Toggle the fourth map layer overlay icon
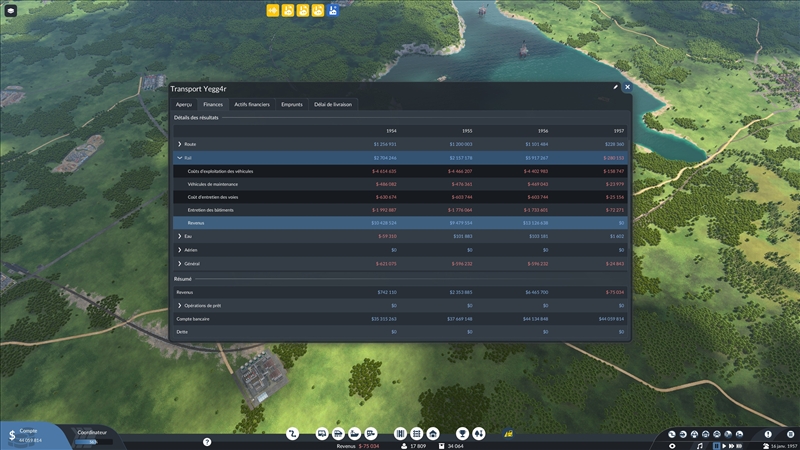Image resolution: width=800 pixels, height=450 pixels. coord(706,434)
